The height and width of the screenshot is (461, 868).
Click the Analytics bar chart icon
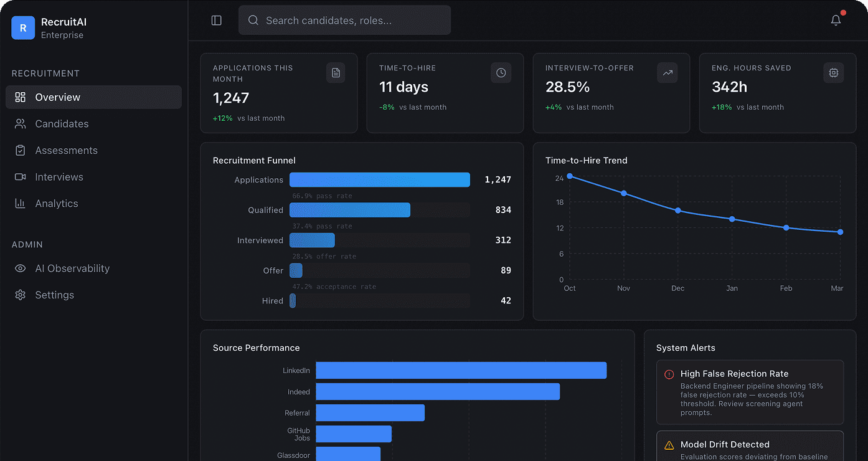coord(21,204)
